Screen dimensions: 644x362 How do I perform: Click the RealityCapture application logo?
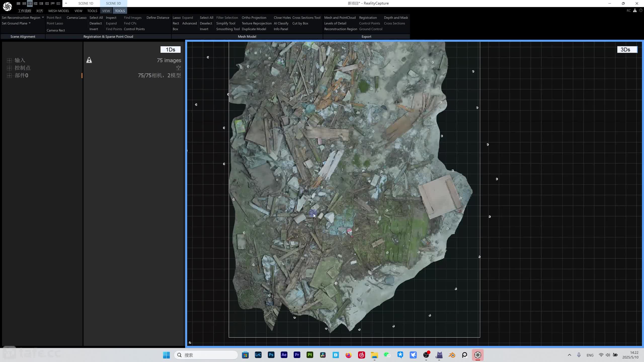coord(7,7)
